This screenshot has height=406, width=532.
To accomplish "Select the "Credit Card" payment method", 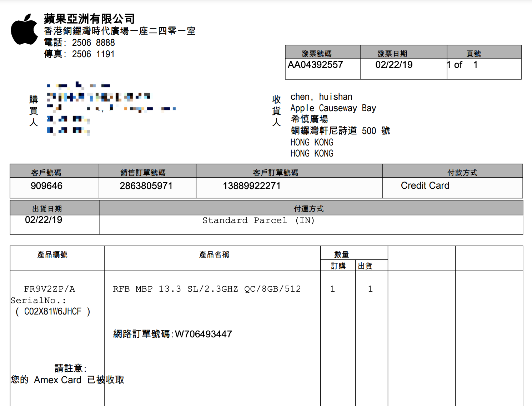I will [x=425, y=185].
